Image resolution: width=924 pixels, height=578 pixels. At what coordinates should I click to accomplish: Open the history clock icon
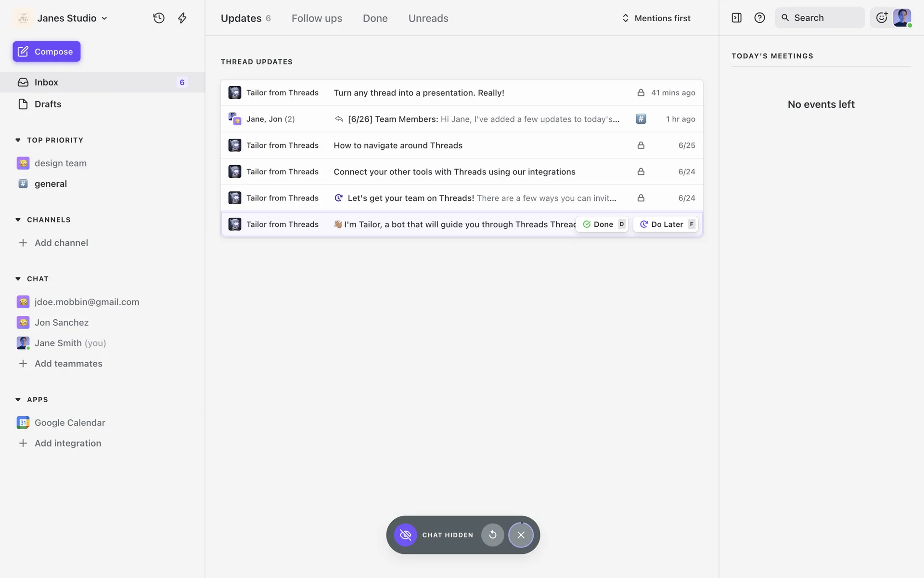click(159, 18)
